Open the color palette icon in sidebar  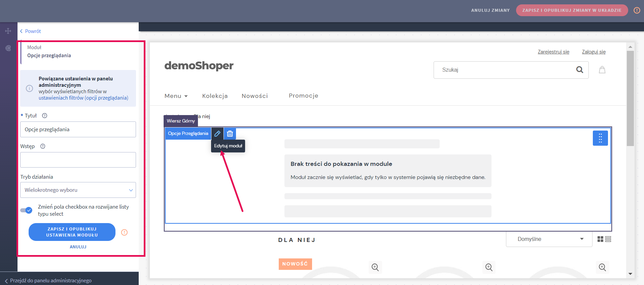click(8, 48)
